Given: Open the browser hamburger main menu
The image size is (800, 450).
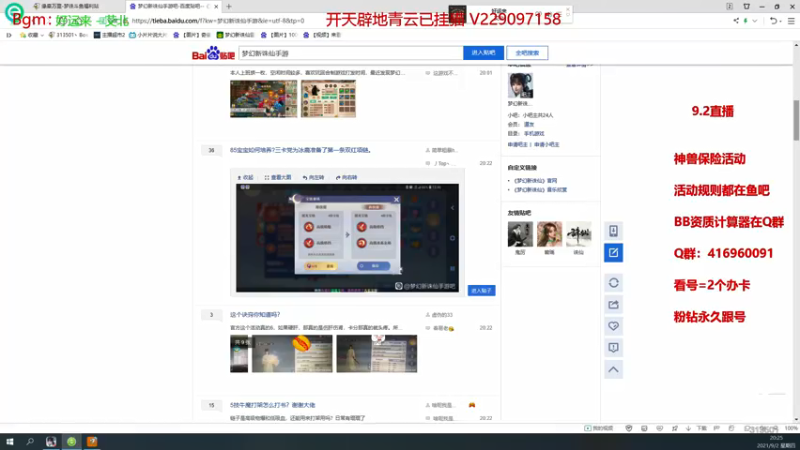Looking at the screenshot, I should click(x=791, y=21).
